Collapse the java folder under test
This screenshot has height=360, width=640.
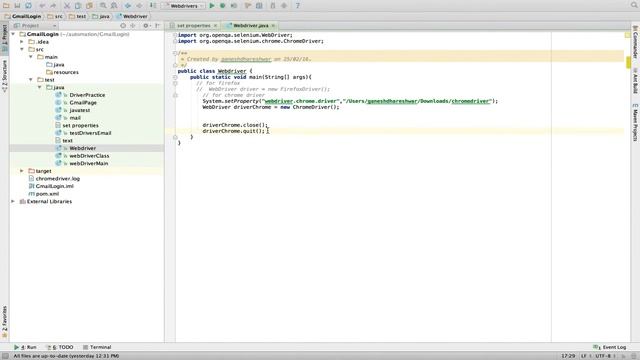click(40, 87)
